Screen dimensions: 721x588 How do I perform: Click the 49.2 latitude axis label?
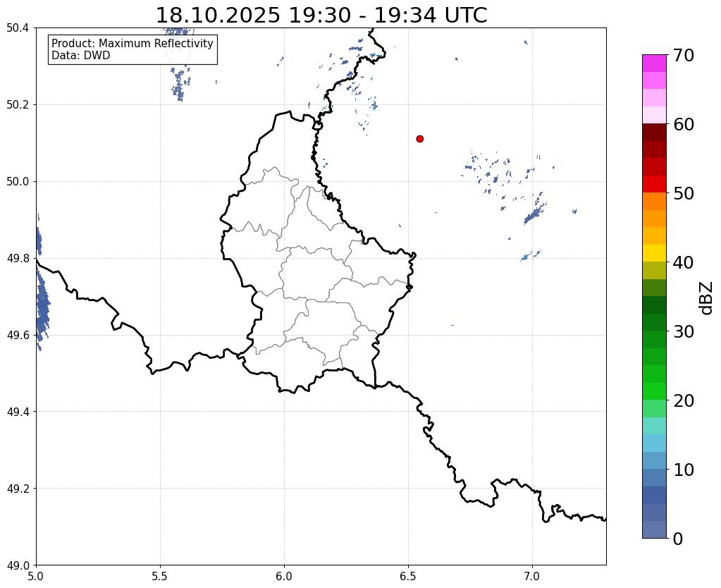(x=18, y=488)
